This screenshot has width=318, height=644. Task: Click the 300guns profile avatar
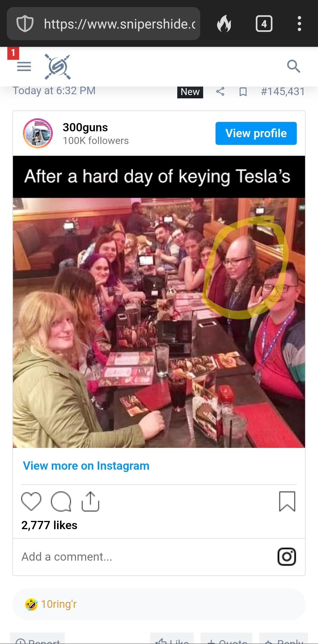[38, 133]
